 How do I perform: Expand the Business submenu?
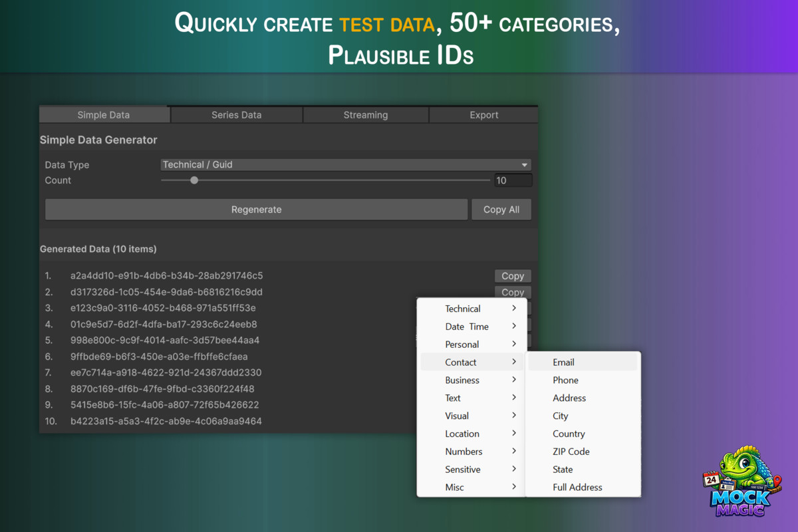[x=472, y=380]
